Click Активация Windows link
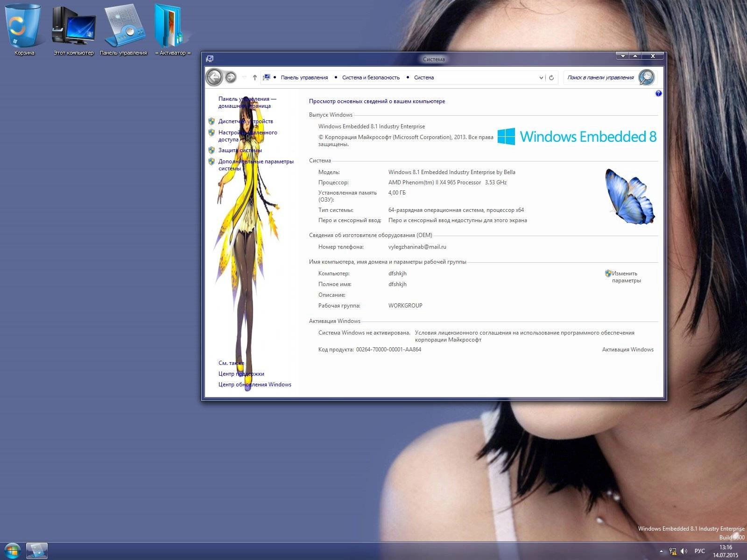Screen dimensions: 747x560 coord(627,350)
